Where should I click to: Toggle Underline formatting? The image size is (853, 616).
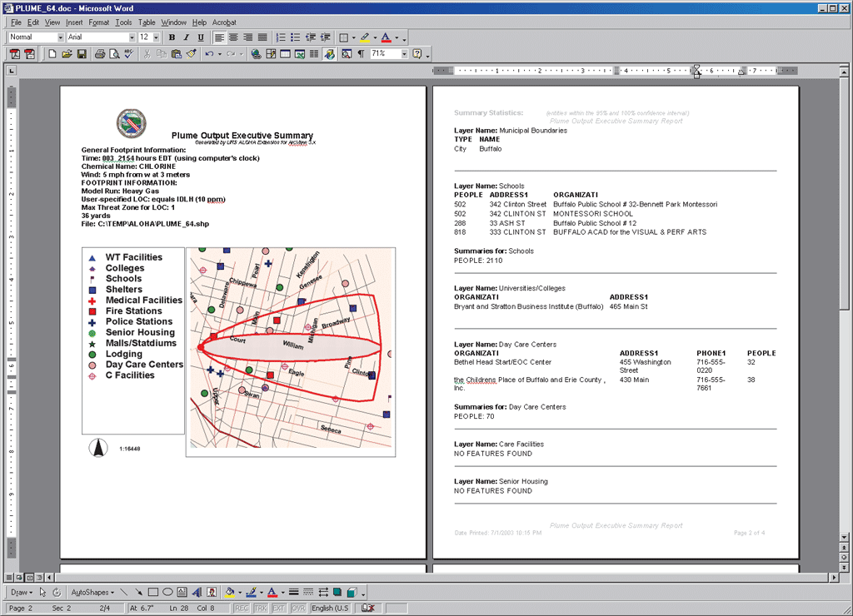200,37
